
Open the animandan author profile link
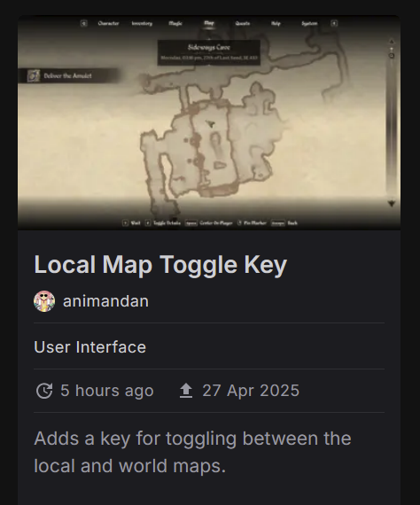pos(105,301)
